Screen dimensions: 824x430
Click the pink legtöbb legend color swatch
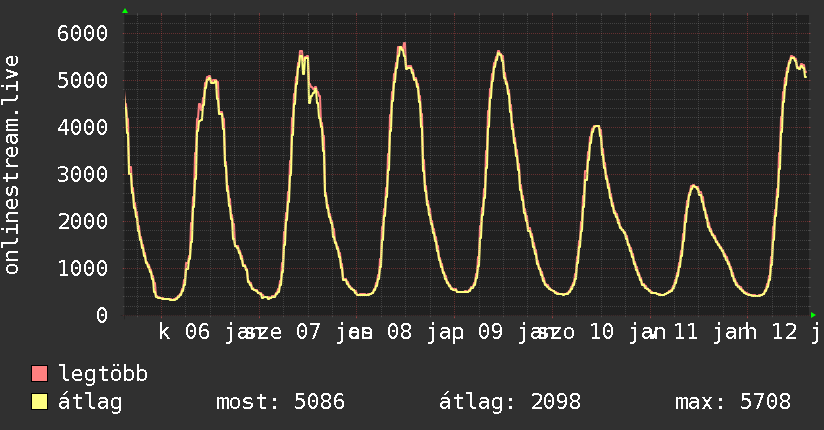39,374
